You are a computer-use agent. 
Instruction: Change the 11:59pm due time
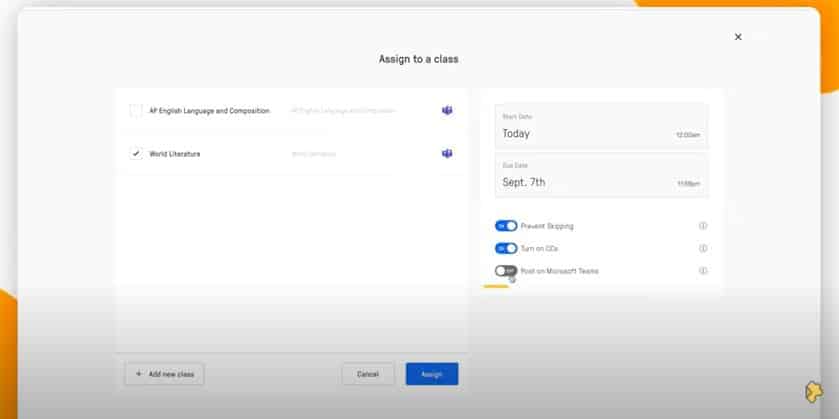coord(688,184)
